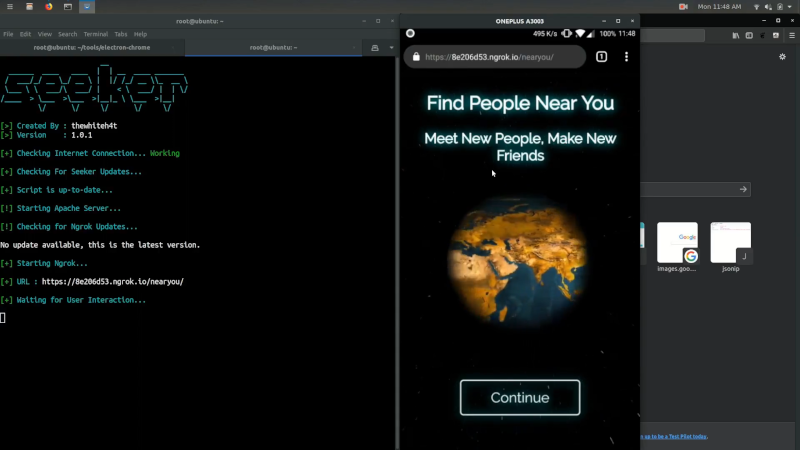Close the ~/tools/electron-chrome terminal tab
This screenshot has height=450, width=800.
pyautogui.click(x=173, y=47)
